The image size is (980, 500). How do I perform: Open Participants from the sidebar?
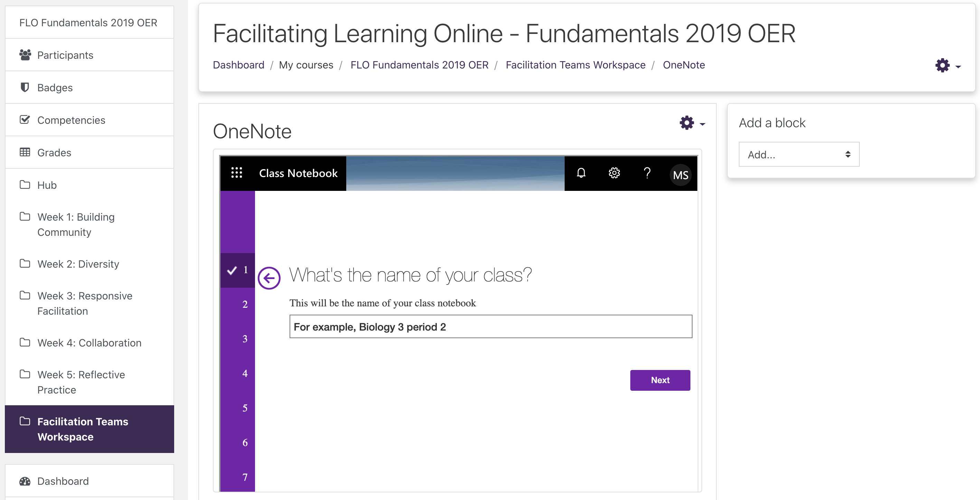point(65,55)
